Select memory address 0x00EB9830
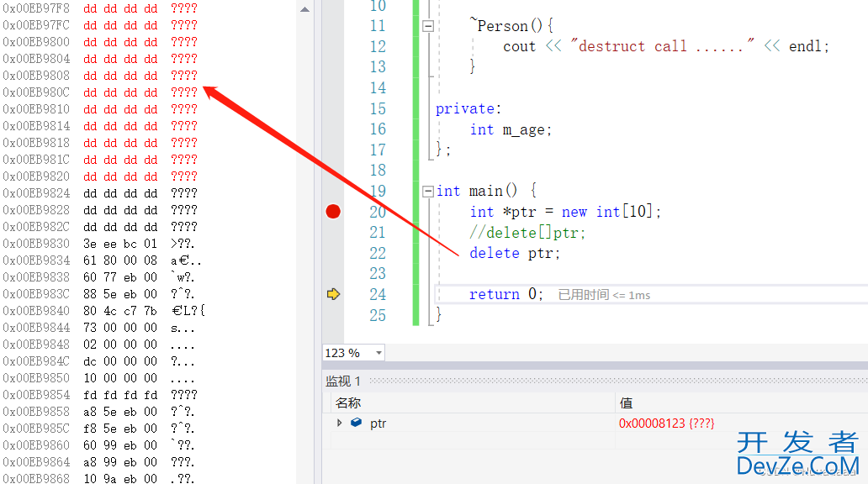The image size is (868, 484). point(36,244)
